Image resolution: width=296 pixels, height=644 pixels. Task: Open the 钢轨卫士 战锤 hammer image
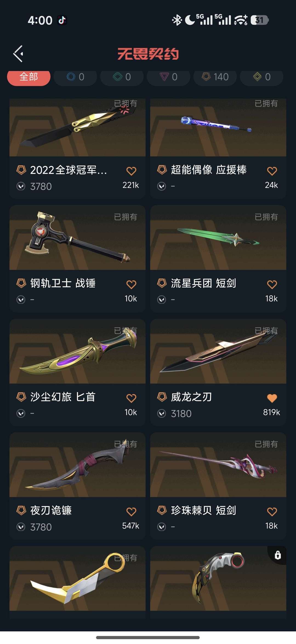tap(78, 237)
